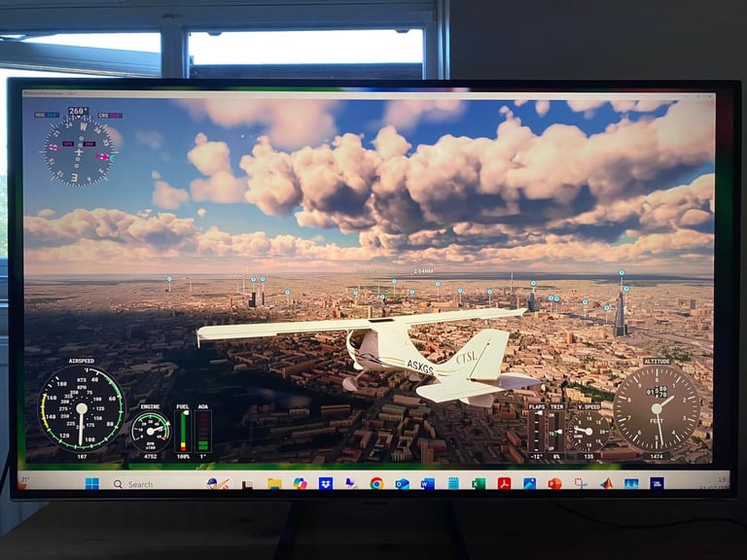Image resolution: width=747 pixels, height=560 pixels.
Task: Click the 2.44NM distance label
Action: tap(423, 271)
